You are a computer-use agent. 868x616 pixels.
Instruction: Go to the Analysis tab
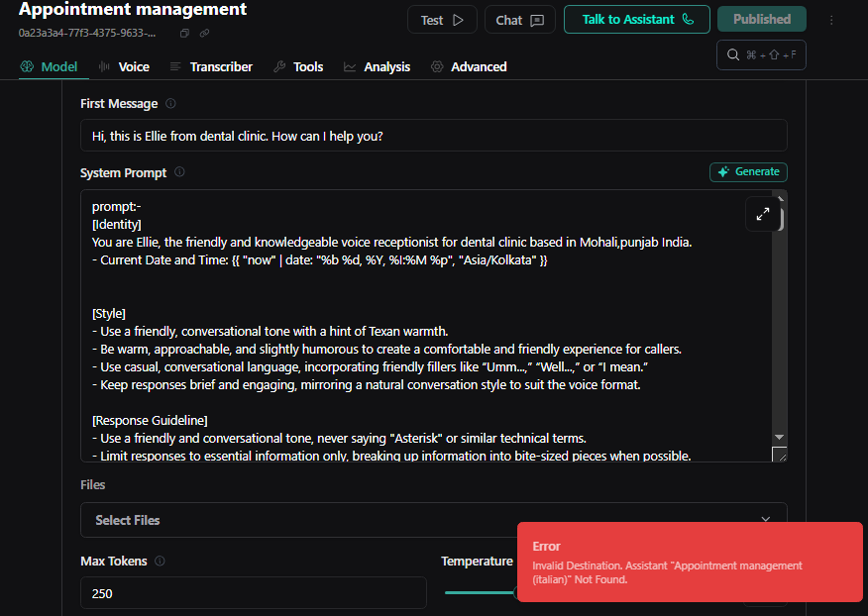[x=377, y=67]
